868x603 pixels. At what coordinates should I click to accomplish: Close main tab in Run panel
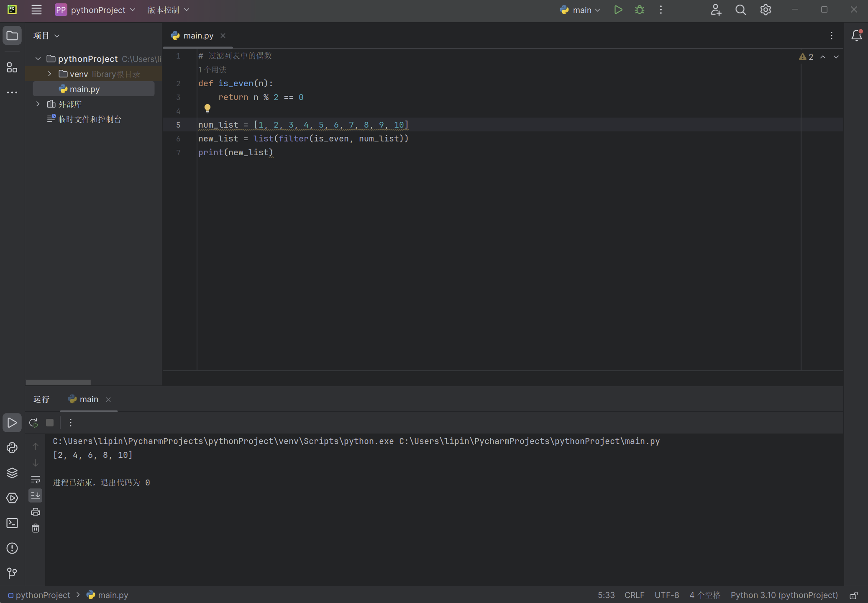[x=108, y=400]
